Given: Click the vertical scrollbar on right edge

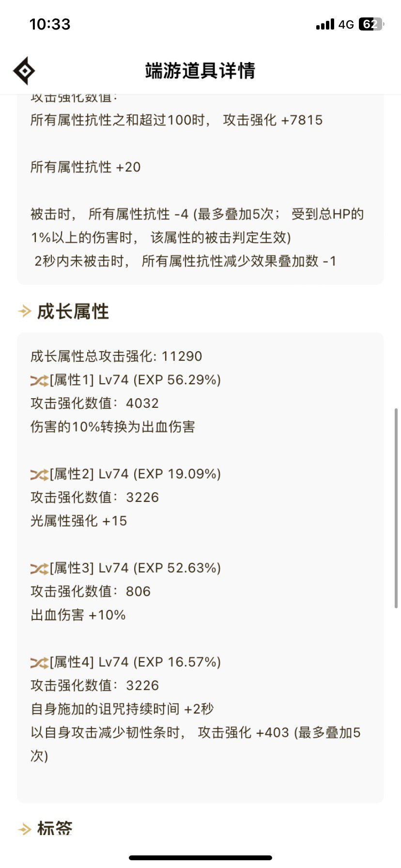Looking at the screenshot, I should click(x=396, y=509).
